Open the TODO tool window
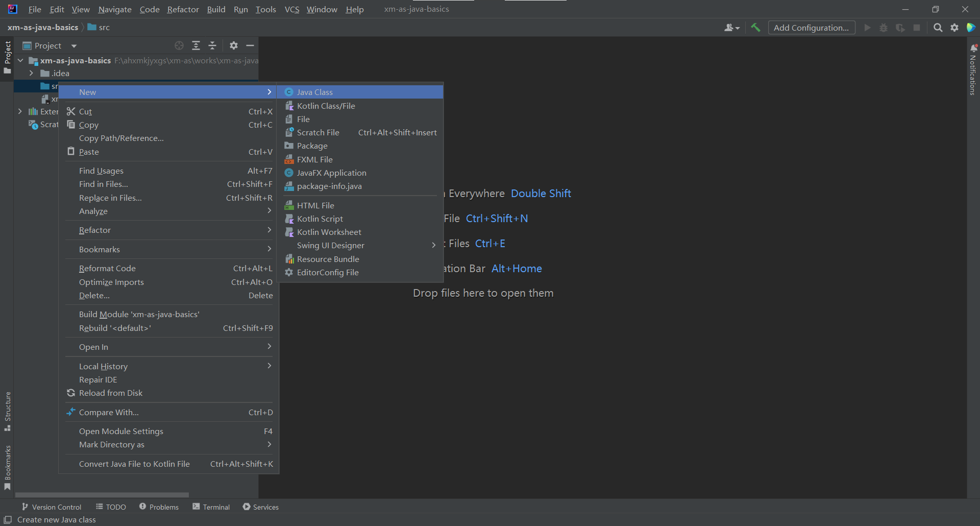This screenshot has width=980, height=526. (x=111, y=507)
